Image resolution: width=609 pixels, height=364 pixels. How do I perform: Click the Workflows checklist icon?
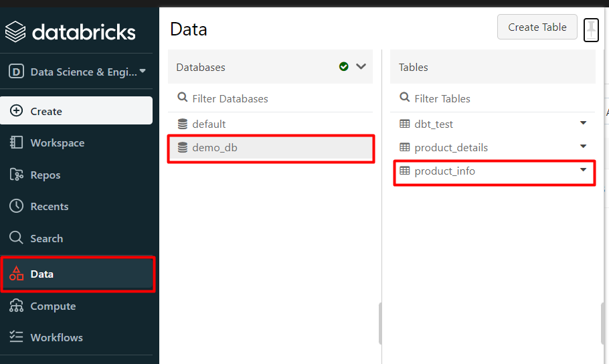tap(16, 337)
